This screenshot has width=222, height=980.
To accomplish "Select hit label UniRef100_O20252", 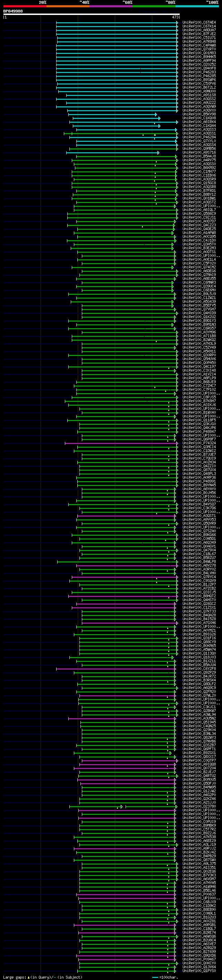I will (x=199, y=64).
